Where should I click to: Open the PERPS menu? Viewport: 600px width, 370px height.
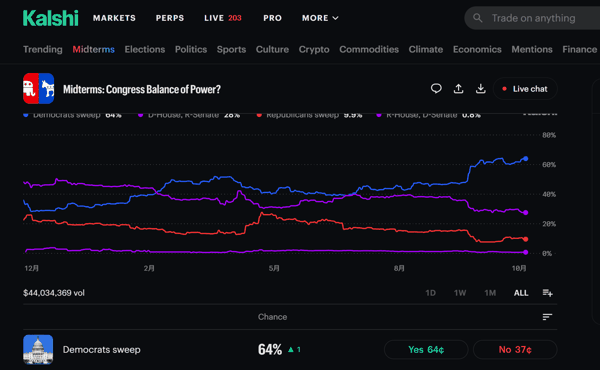170,18
